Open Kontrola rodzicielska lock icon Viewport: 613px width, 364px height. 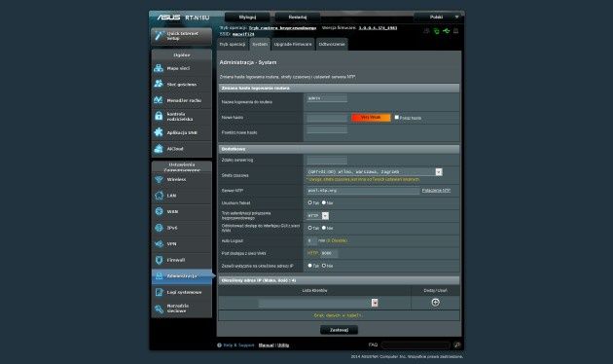point(159,116)
